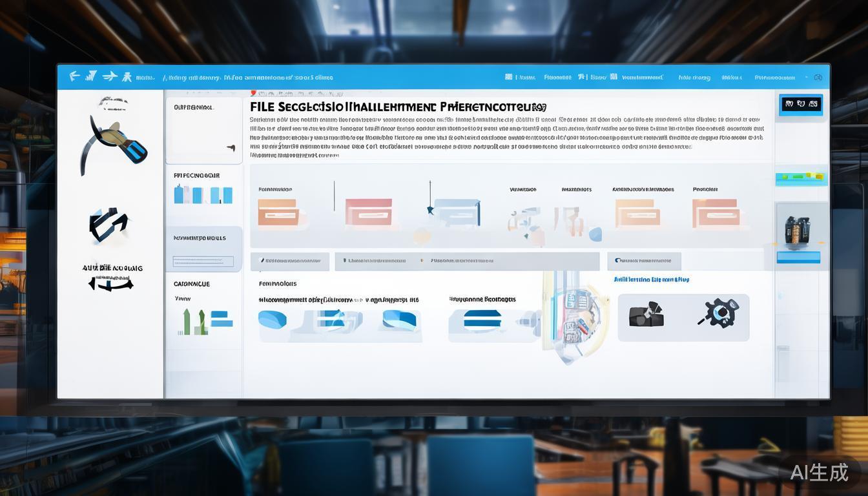Viewport: 868px width, 496px height.
Task: Click the blue bar chart icon
Action: [203, 194]
